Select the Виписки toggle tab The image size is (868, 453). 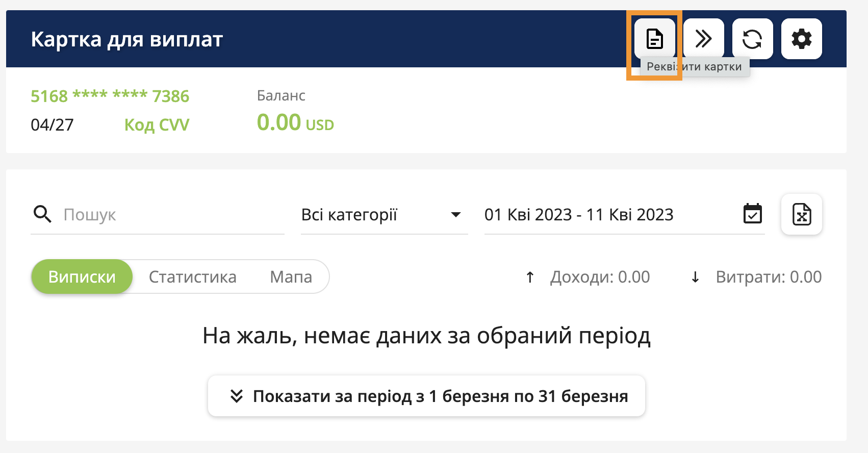(x=82, y=277)
